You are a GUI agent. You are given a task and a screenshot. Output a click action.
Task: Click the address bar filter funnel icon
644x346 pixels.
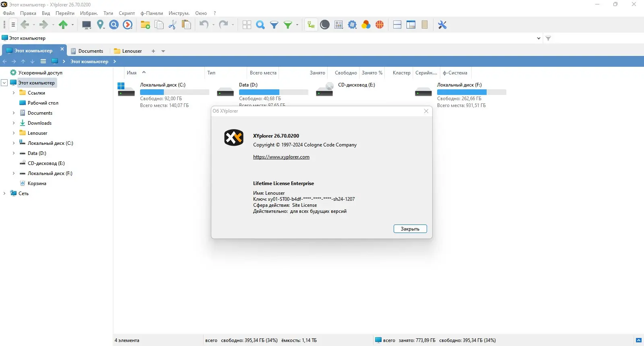pos(548,38)
